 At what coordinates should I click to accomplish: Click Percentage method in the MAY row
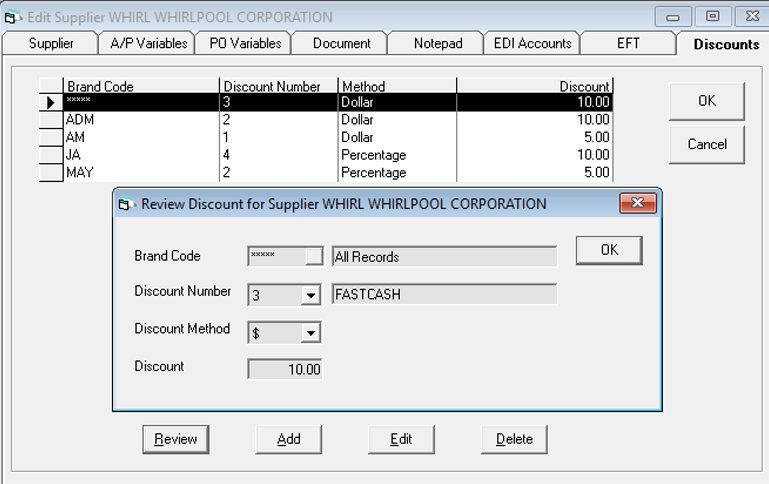pyautogui.click(x=397, y=173)
